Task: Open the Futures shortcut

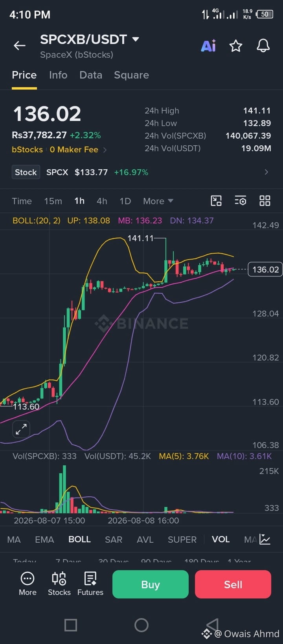Action: tap(90, 584)
